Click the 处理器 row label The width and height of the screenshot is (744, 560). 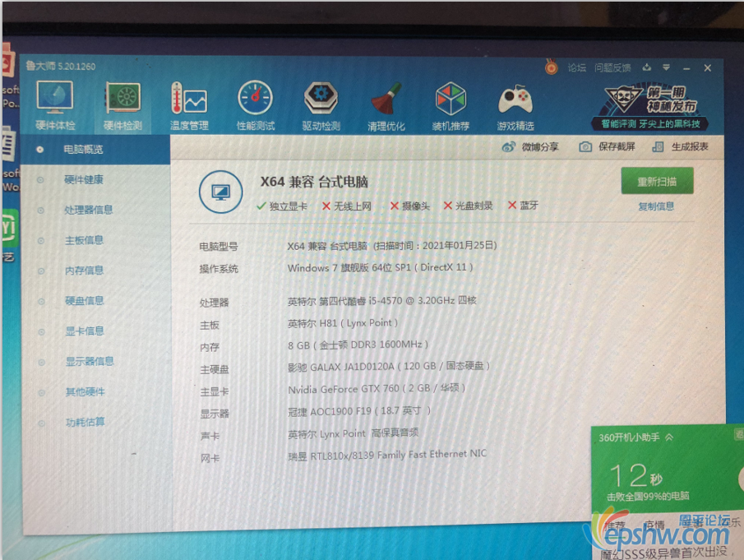click(x=214, y=303)
